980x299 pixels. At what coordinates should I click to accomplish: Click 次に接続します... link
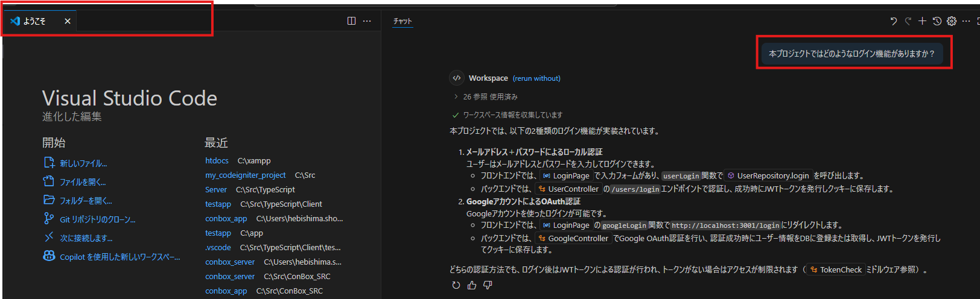[x=78, y=238]
